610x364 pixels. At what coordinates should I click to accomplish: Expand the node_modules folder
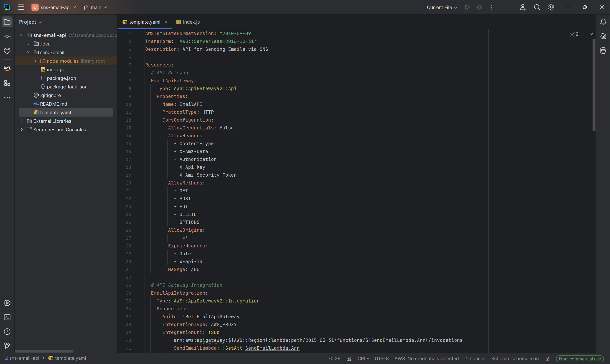[x=35, y=61]
